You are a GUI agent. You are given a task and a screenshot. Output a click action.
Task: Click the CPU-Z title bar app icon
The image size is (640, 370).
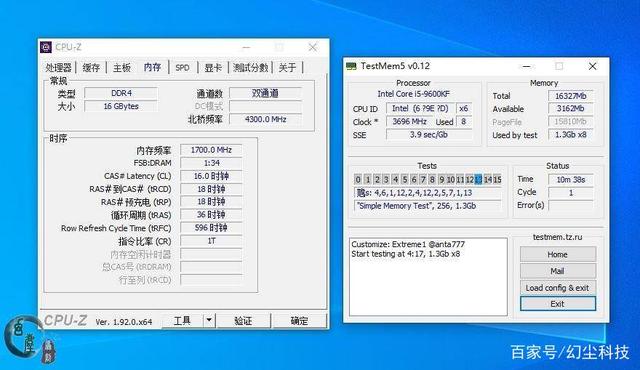point(46,47)
